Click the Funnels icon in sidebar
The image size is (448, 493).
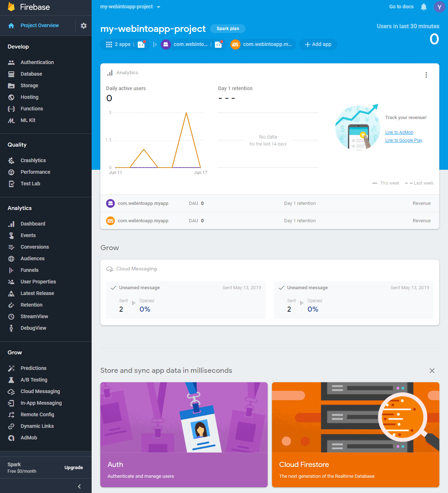(11, 270)
